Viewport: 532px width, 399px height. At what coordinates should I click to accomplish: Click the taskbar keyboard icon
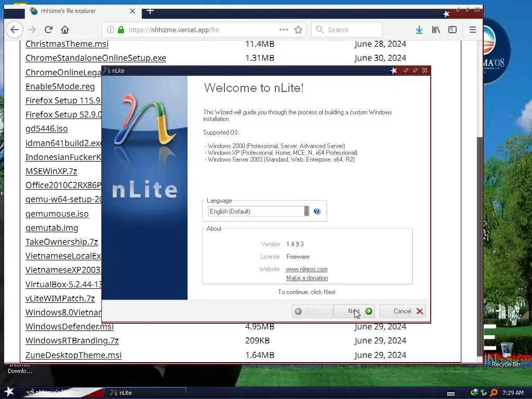click(451, 394)
